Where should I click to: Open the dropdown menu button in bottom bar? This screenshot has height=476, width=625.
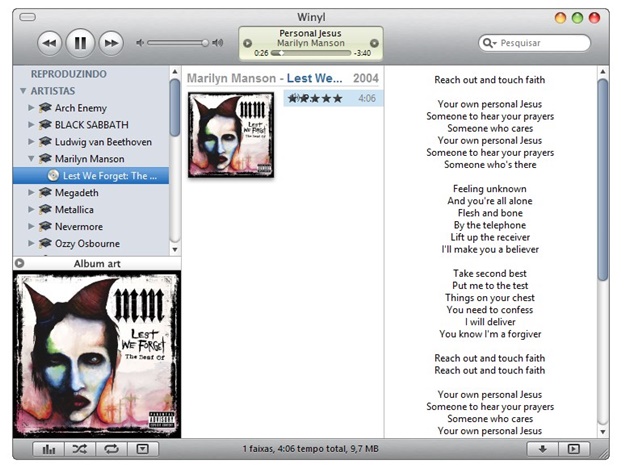tap(143, 449)
